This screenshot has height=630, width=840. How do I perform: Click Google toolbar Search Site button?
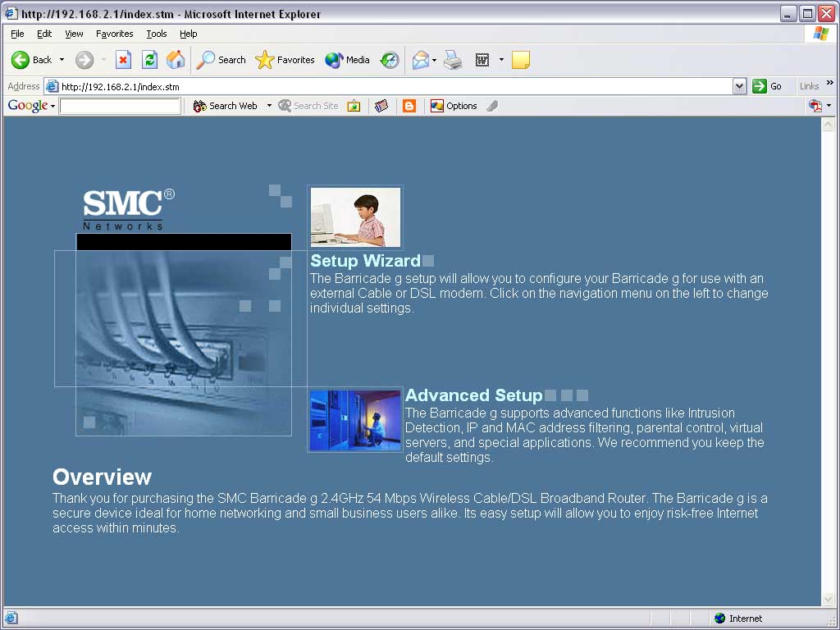point(308,106)
